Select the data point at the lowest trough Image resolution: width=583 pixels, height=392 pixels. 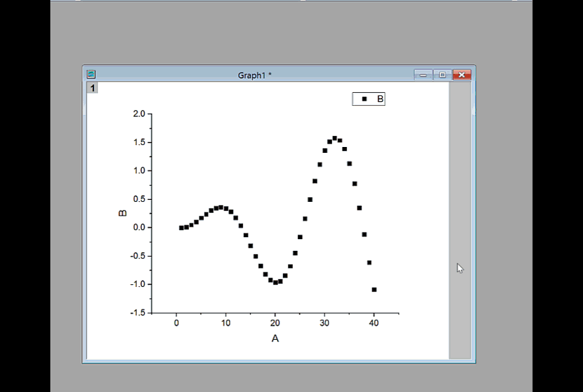coord(274,282)
